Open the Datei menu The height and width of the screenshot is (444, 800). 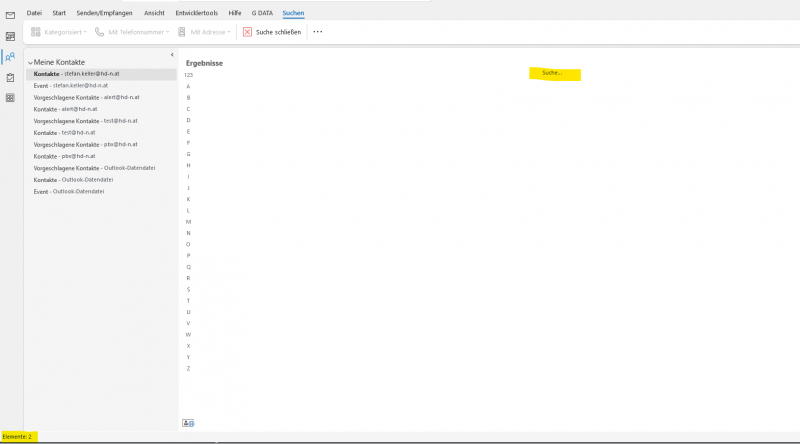pos(34,13)
